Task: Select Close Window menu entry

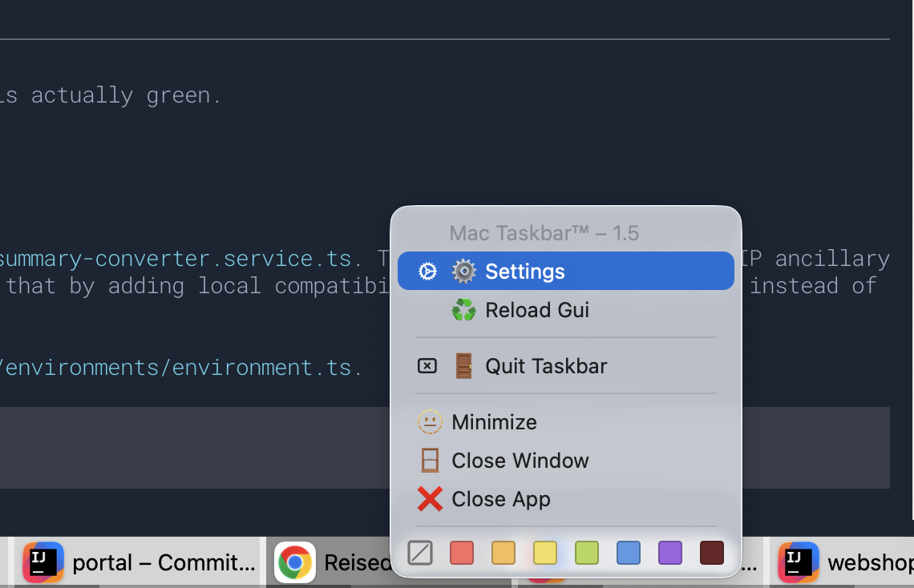Action: tap(565, 461)
